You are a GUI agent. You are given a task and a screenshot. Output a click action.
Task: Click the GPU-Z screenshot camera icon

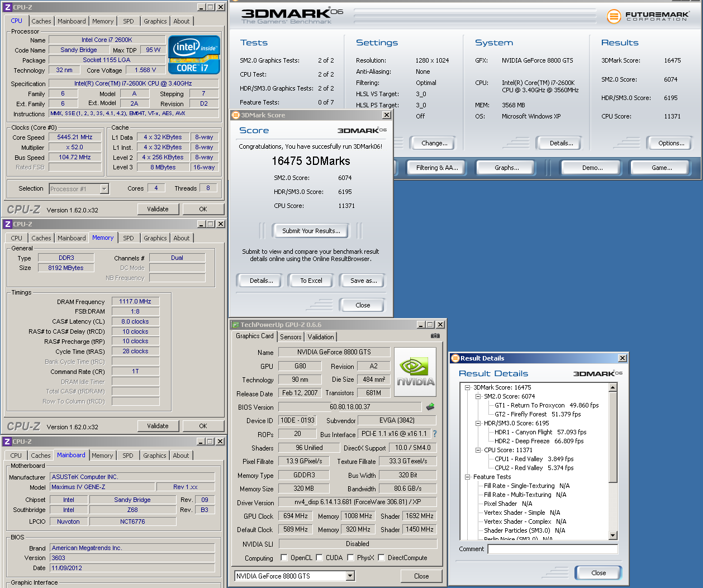coord(435,336)
